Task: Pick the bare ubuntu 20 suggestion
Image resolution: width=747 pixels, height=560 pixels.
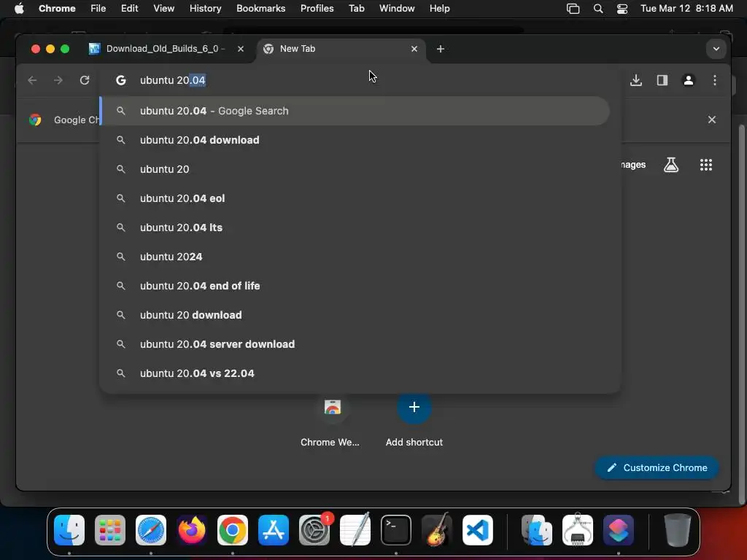Action: pos(355,169)
